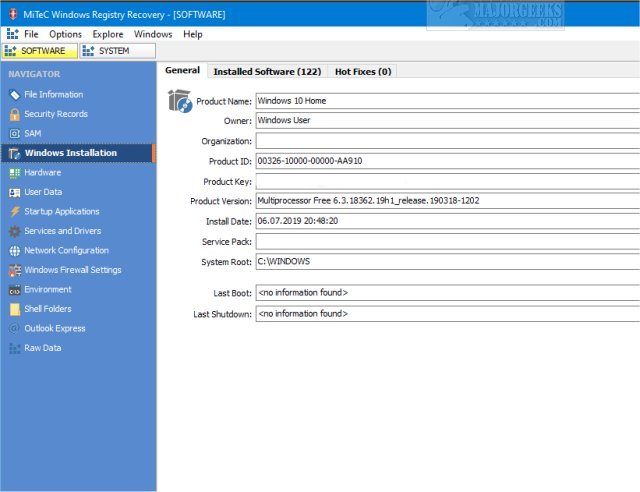Click the MiTeC app icon in title bar
Screen dimensions: 640x492
(13, 14)
